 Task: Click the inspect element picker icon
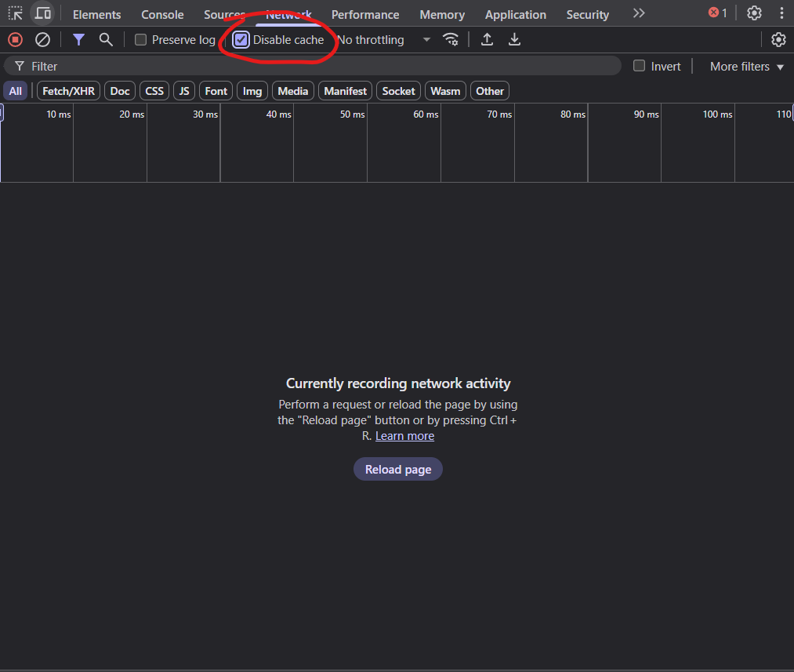coord(16,13)
